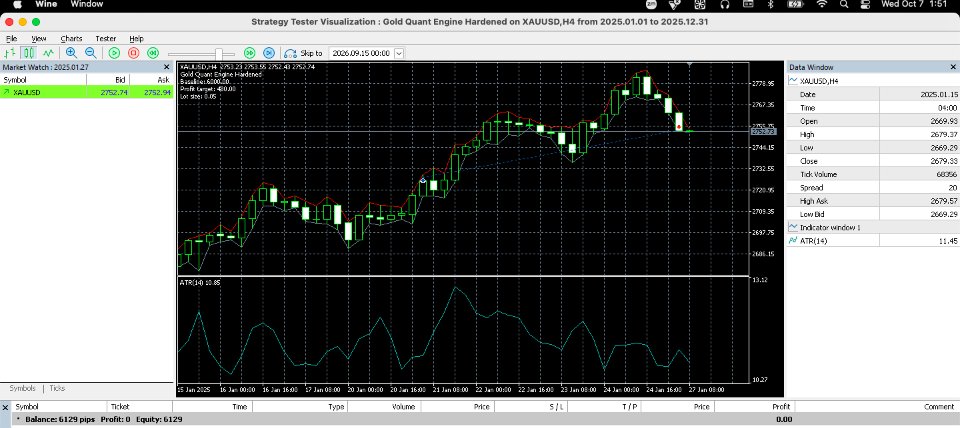The height and width of the screenshot is (428, 960).
Task: Click the Gold Quant Engine Hardened chart label
Action: (221, 74)
